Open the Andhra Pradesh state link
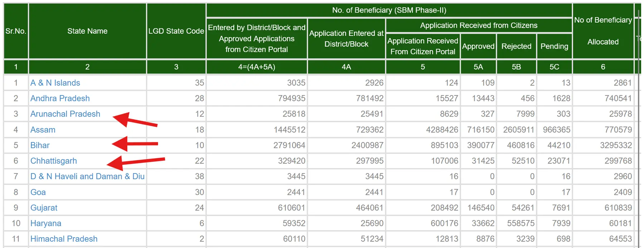Screen dimensions: 644x248 pyautogui.click(x=60, y=98)
